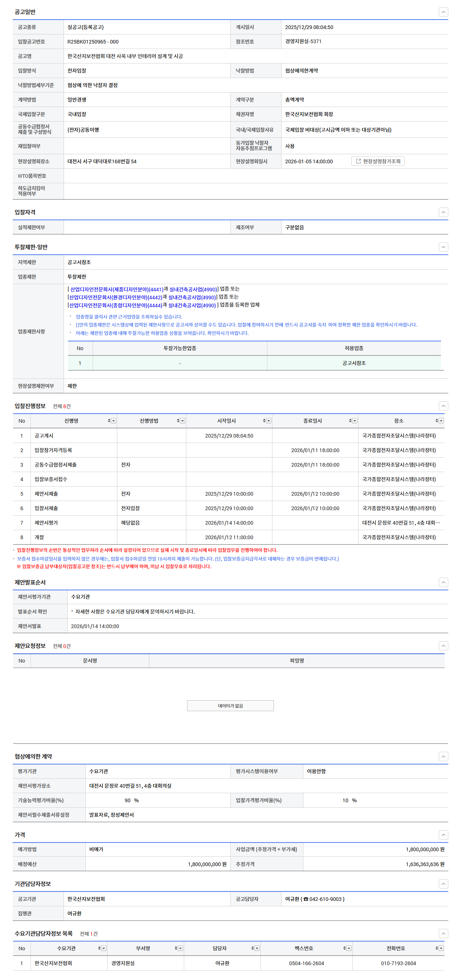Open 산업디자인전문회사(제품디자인분야)(4441) link
This screenshot has width=457, height=980.
pos(117,290)
